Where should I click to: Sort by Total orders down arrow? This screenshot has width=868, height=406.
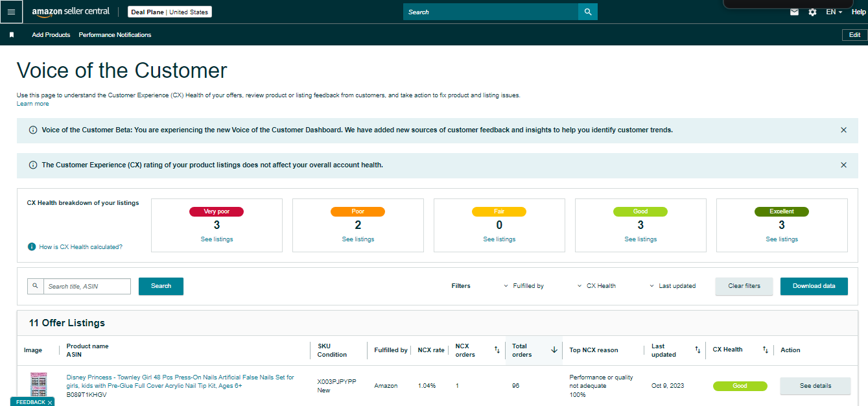click(554, 350)
